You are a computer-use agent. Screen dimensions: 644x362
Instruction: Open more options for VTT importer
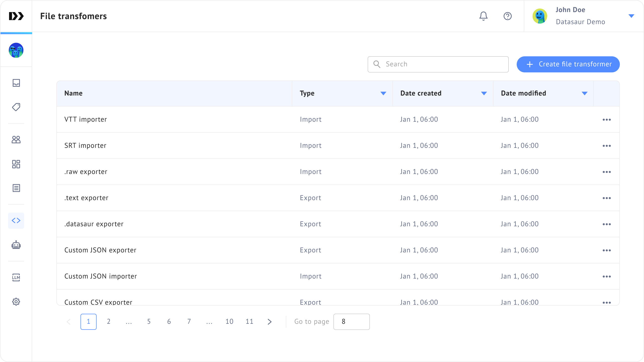click(x=607, y=120)
